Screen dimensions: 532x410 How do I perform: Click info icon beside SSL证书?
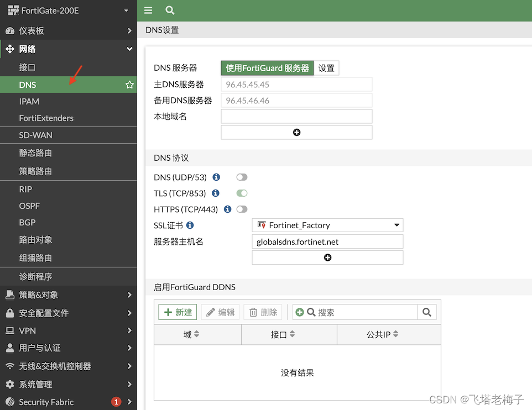pyautogui.click(x=190, y=225)
